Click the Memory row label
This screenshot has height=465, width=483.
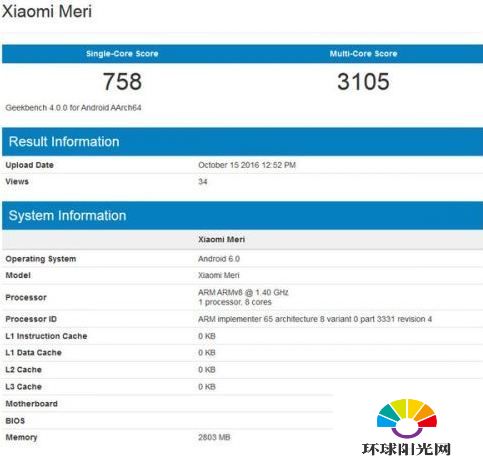pos(21,437)
